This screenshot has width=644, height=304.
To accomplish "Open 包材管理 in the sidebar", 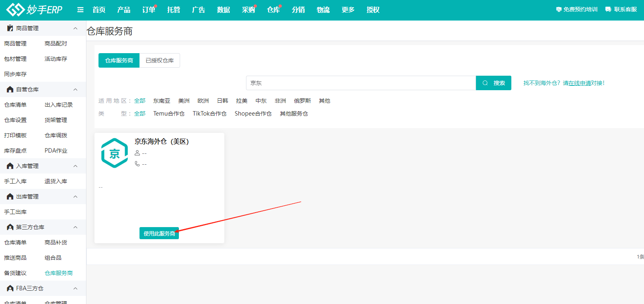I will [15, 59].
